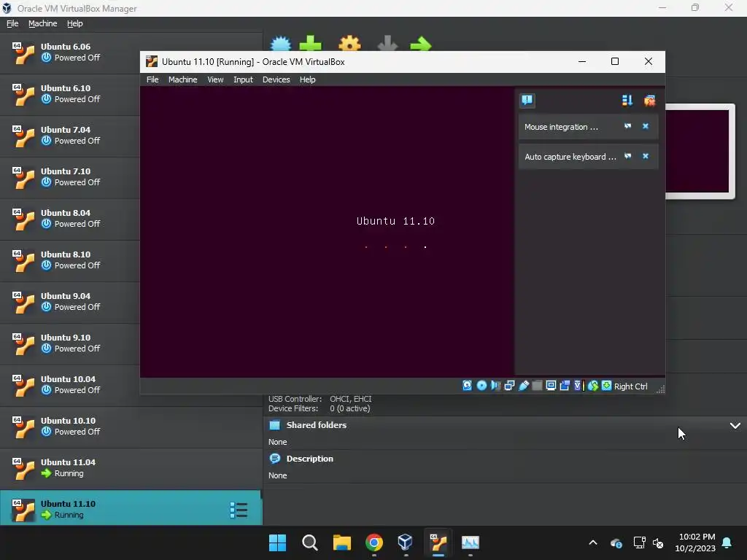
Task: Select the Ubuntu 7.04 virtual machine
Action: 69,136
